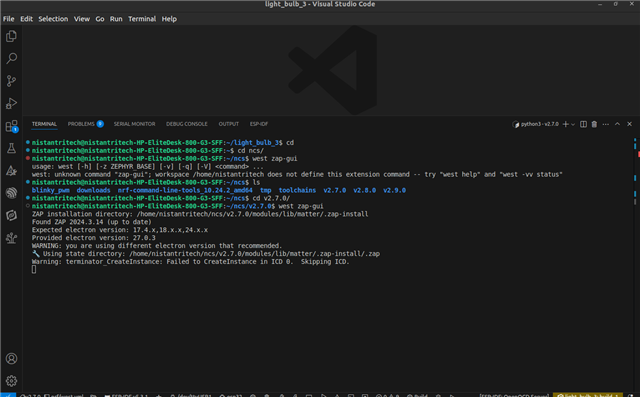Click the terminator_CreateInstance warning line

coord(191,262)
